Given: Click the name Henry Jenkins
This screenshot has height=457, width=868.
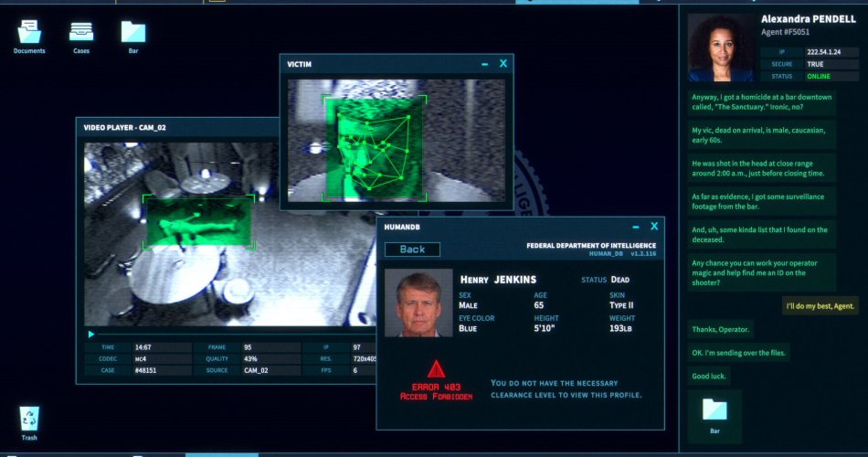Looking at the screenshot, I should 498,280.
